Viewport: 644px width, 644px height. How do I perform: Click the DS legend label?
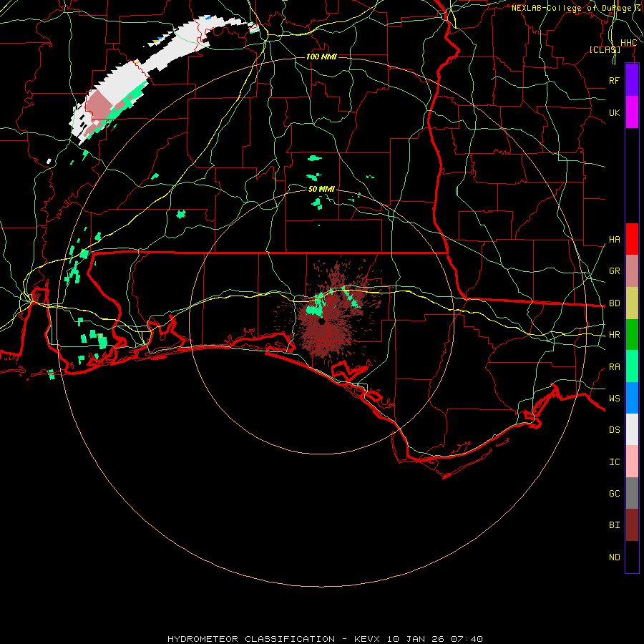(614, 430)
